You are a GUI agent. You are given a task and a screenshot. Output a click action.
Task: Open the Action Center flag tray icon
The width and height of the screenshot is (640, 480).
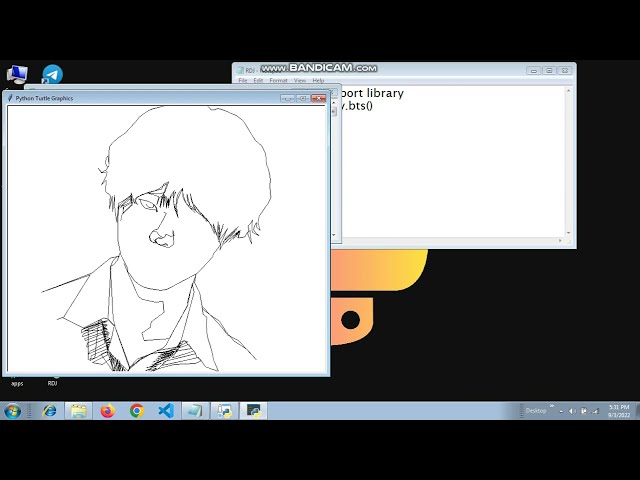point(584,411)
